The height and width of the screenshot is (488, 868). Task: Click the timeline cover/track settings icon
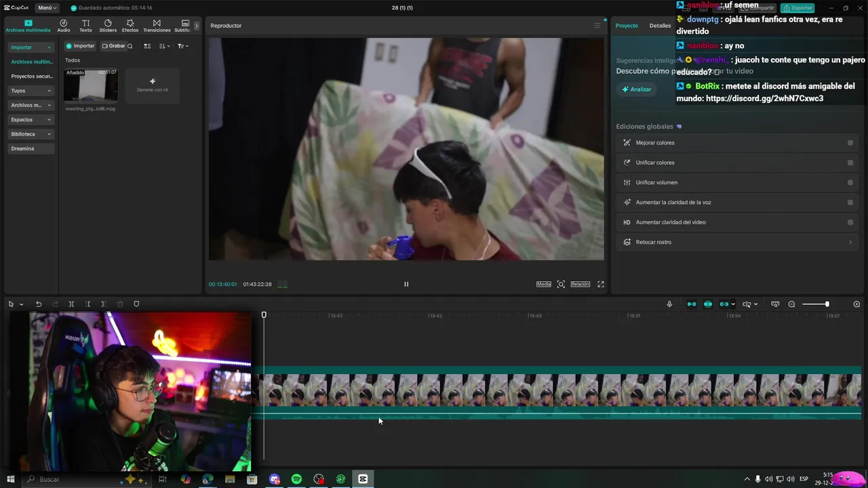pyautogui.click(x=775, y=304)
